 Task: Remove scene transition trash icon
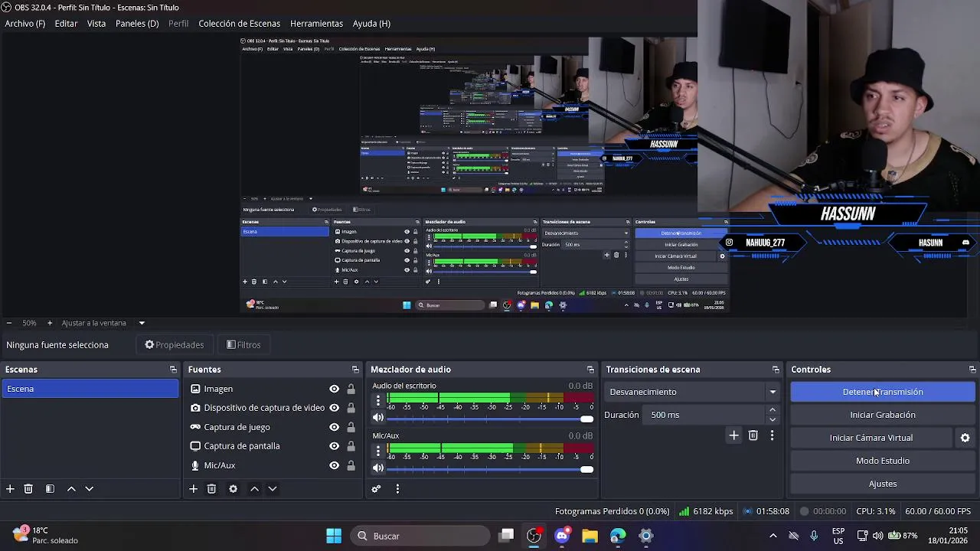[x=753, y=435]
